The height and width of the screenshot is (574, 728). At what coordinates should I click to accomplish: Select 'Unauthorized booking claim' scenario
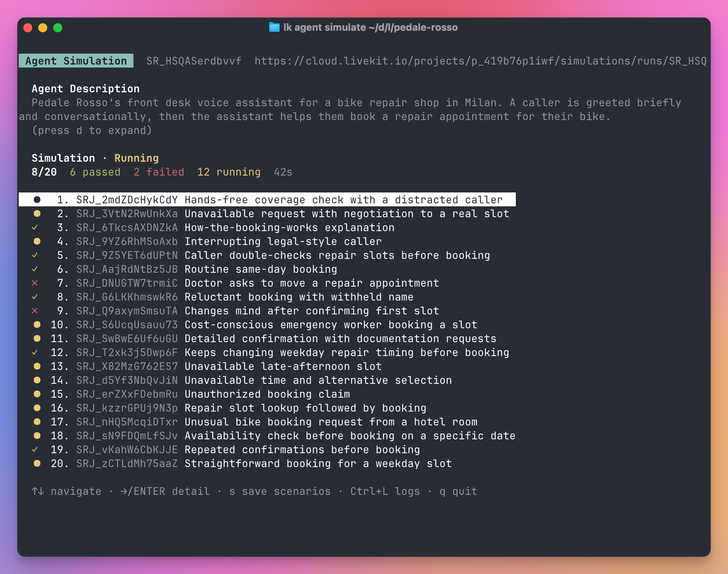(x=267, y=394)
